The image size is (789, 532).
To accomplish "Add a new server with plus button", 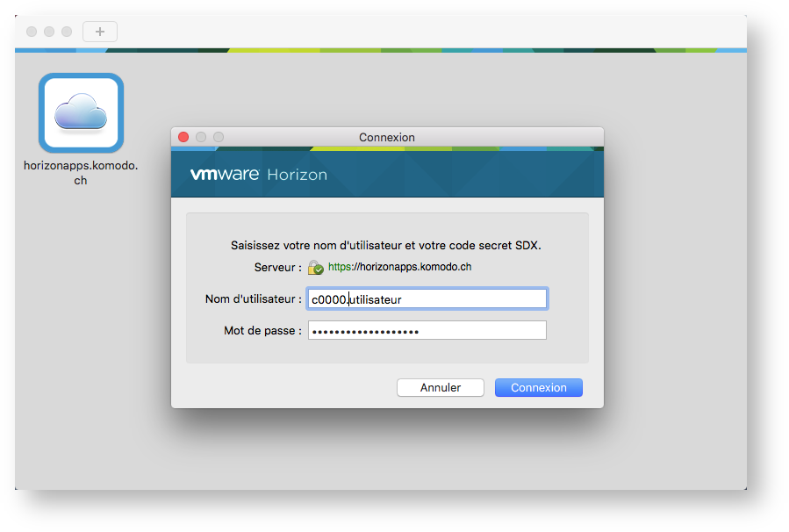I will [100, 32].
